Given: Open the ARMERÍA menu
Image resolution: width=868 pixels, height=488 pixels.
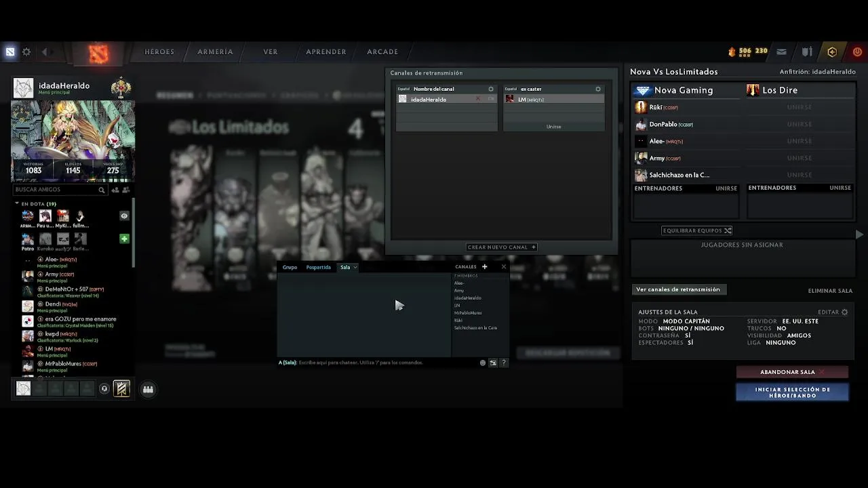Looking at the screenshot, I should (215, 52).
